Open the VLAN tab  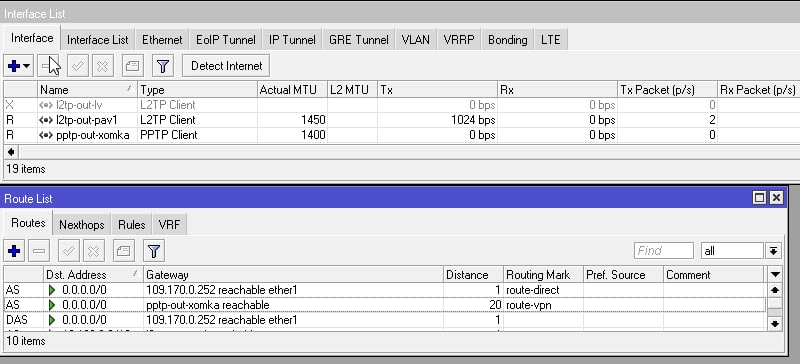coord(415,40)
